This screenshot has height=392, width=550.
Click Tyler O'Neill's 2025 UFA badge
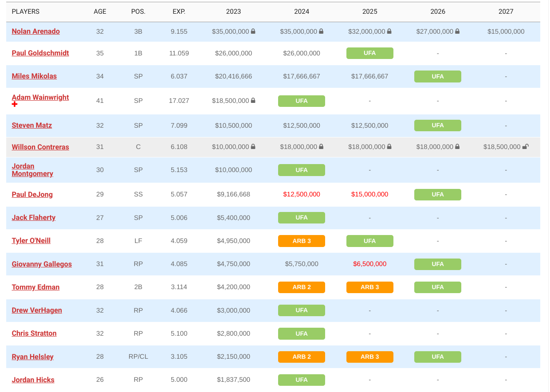pyautogui.click(x=370, y=241)
